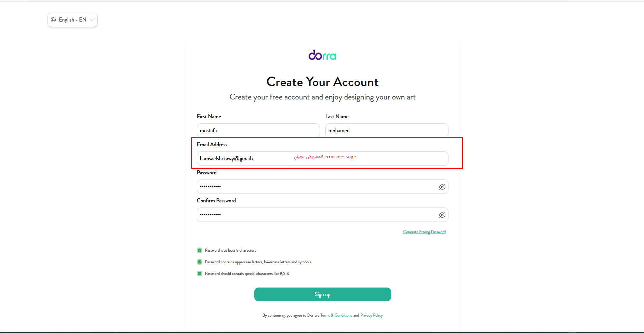The image size is (644, 333).
Task: Click the globe icon in language selector
Action: 53,20
